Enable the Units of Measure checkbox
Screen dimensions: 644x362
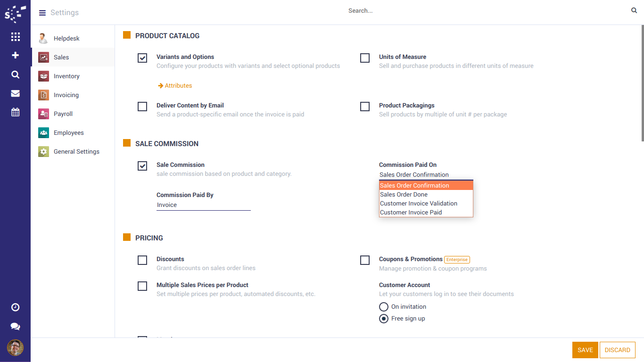tap(365, 58)
